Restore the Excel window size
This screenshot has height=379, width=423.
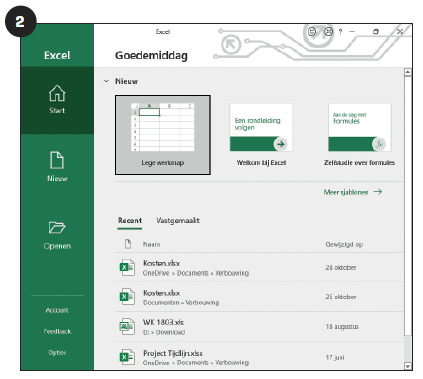point(376,32)
